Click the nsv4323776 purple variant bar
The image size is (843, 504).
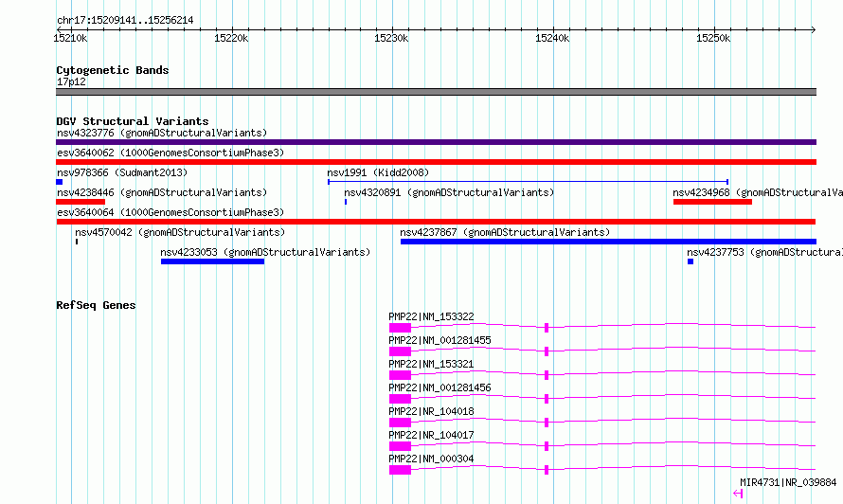point(436,142)
